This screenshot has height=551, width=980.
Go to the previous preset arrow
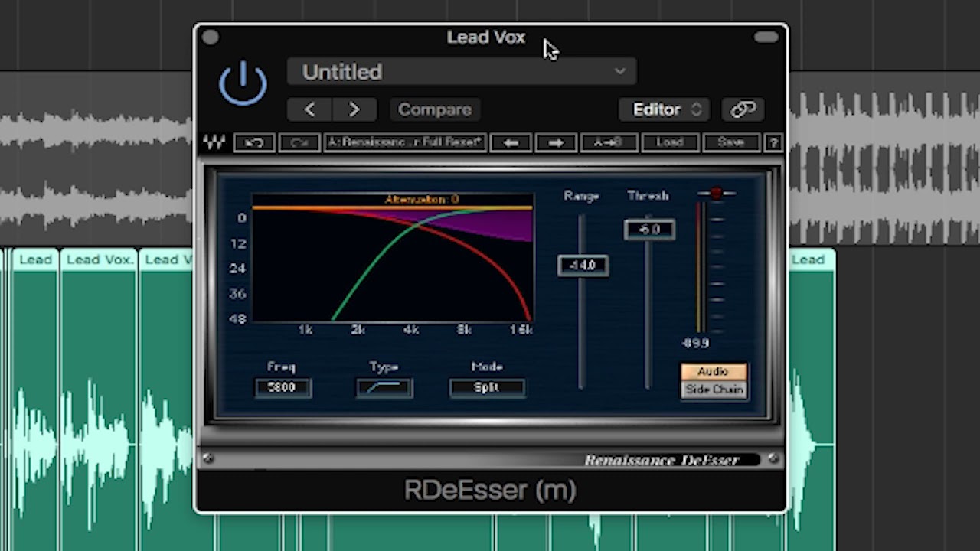[309, 109]
